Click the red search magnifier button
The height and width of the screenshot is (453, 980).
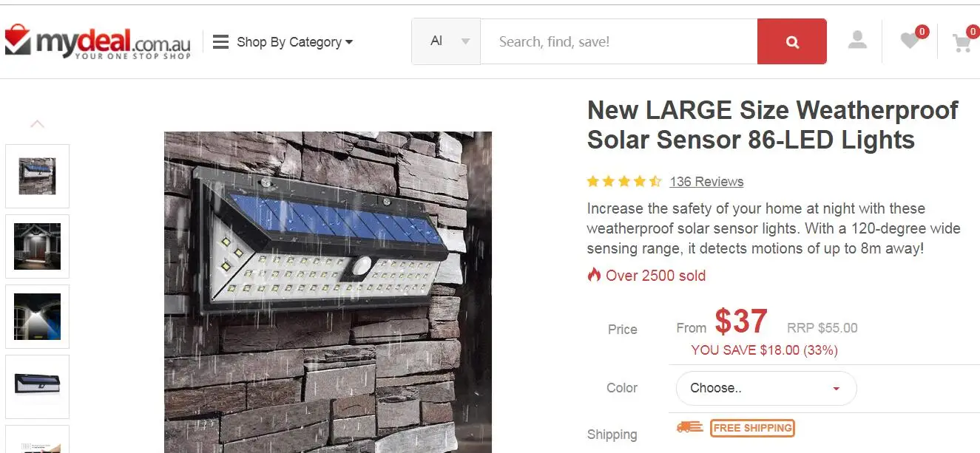coord(791,42)
